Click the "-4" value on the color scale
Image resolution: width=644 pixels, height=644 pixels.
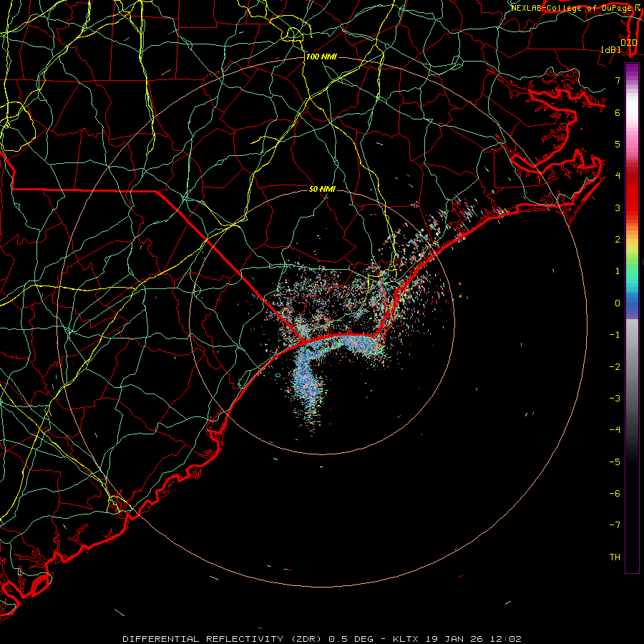tap(615, 430)
